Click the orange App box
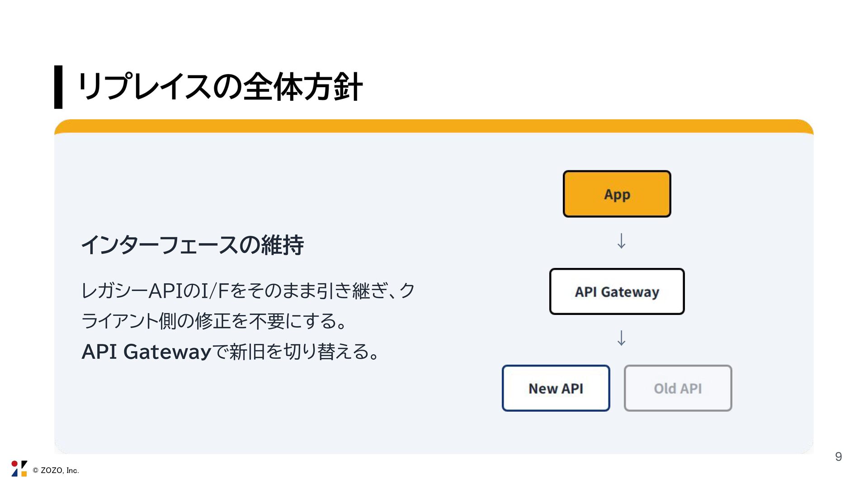The image size is (868, 488). (617, 194)
